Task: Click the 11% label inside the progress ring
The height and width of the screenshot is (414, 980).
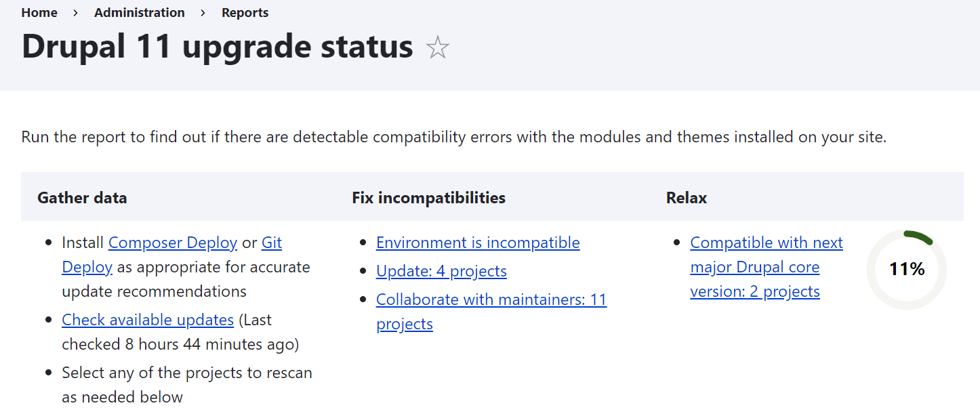Action: 907,268
